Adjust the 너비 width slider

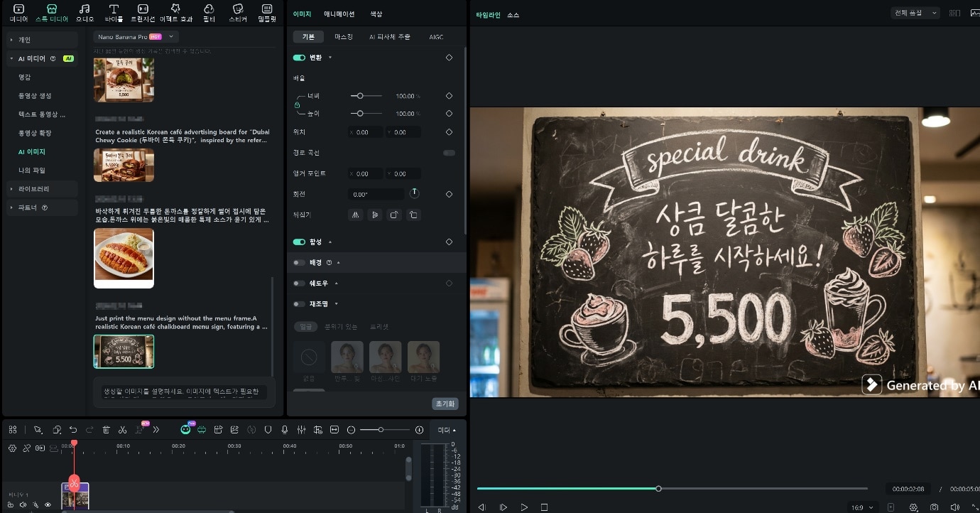[x=361, y=96]
